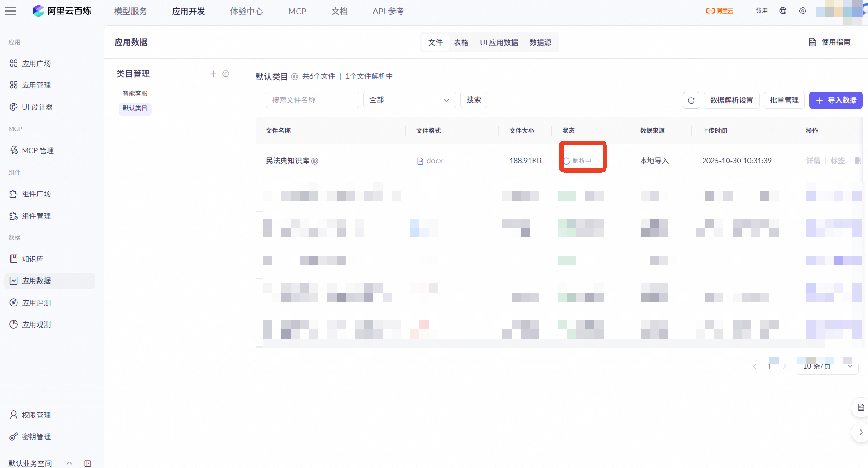
Task: Click the ID icon next to 默认类目
Action: (x=295, y=76)
